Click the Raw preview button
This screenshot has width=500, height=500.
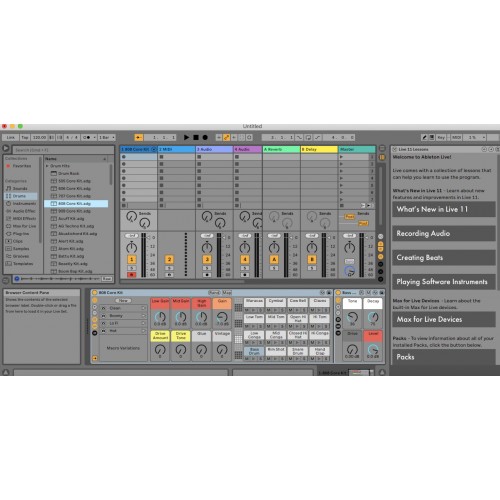tap(107, 279)
